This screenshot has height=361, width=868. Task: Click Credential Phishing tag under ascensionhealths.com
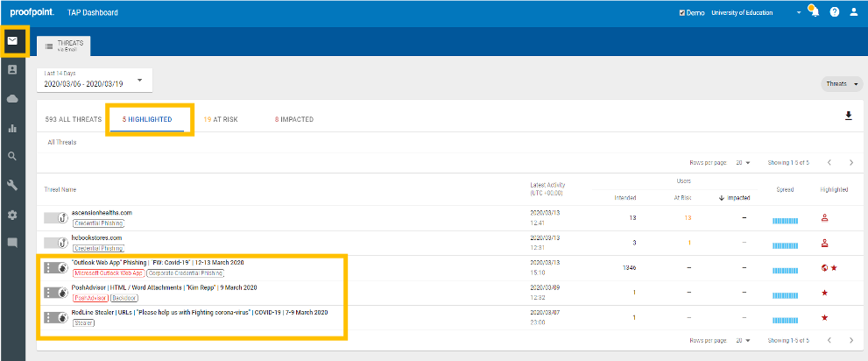98,223
